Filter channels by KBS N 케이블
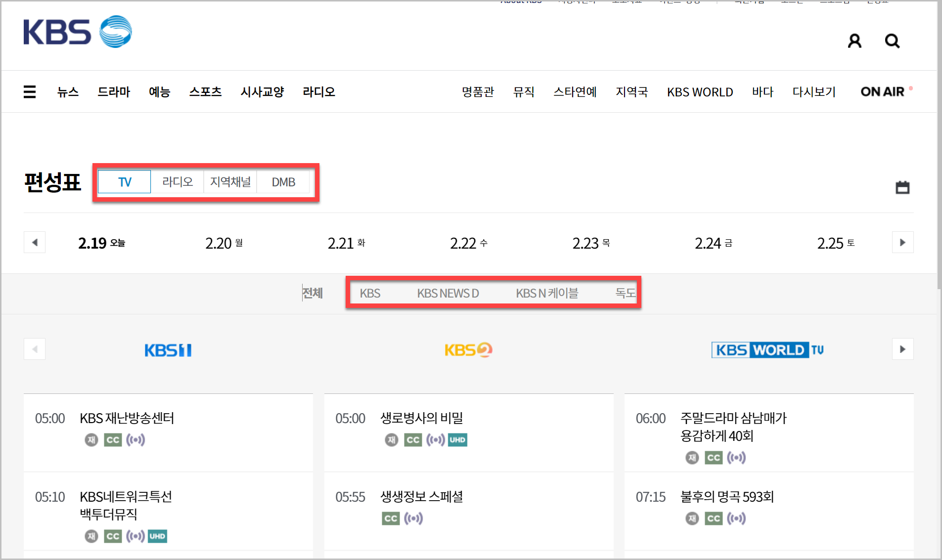This screenshot has height=560, width=942. pyautogui.click(x=547, y=293)
